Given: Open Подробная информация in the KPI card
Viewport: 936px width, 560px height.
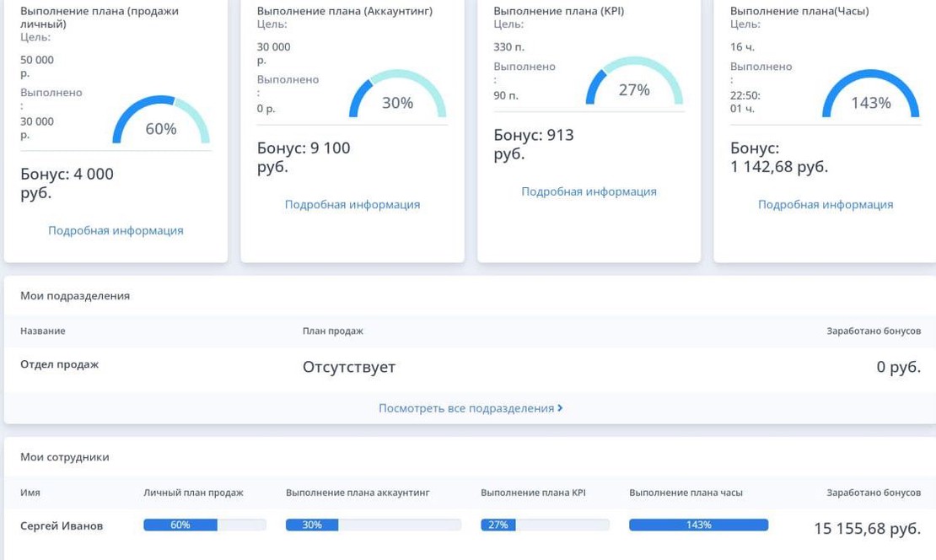Looking at the screenshot, I should (589, 191).
